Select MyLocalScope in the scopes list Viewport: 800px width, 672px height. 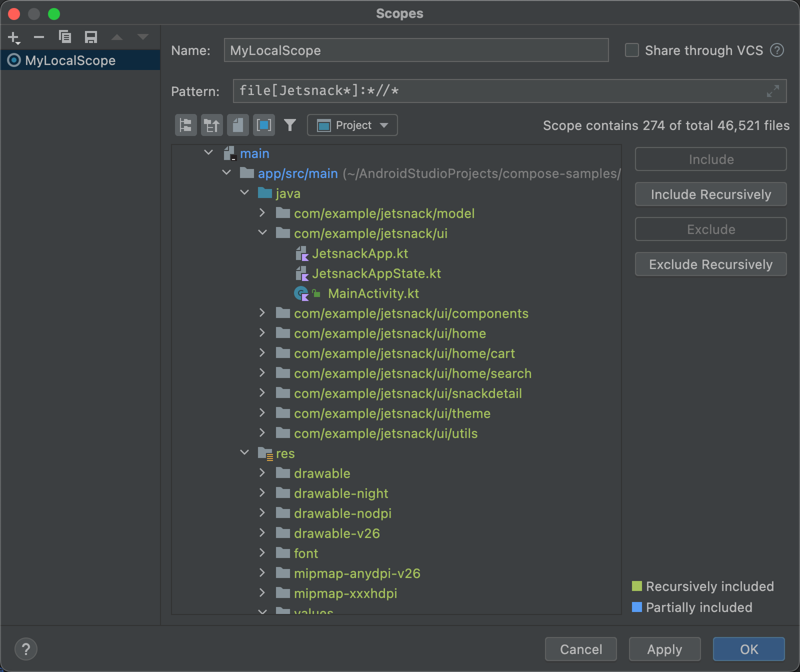(70, 60)
